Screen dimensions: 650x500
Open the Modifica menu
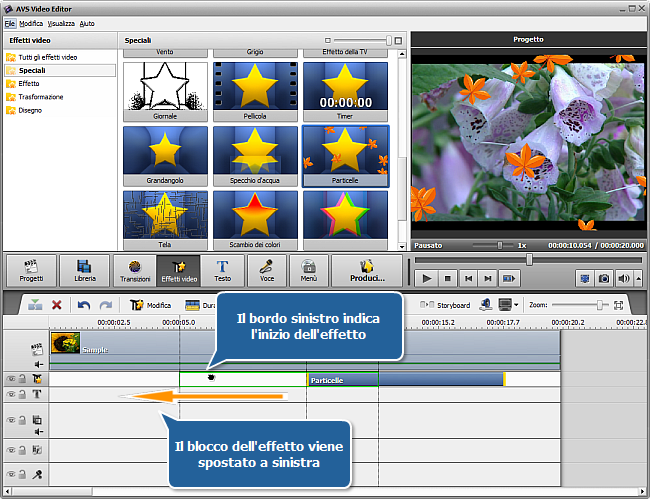(31, 22)
